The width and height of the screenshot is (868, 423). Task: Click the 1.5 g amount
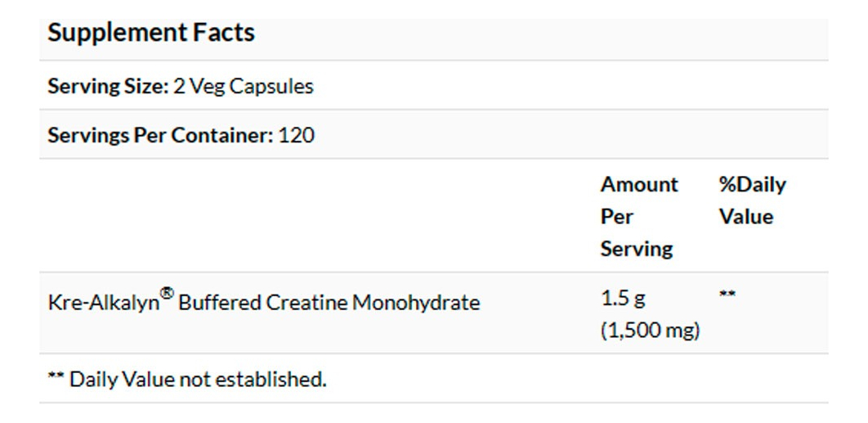coord(623,299)
